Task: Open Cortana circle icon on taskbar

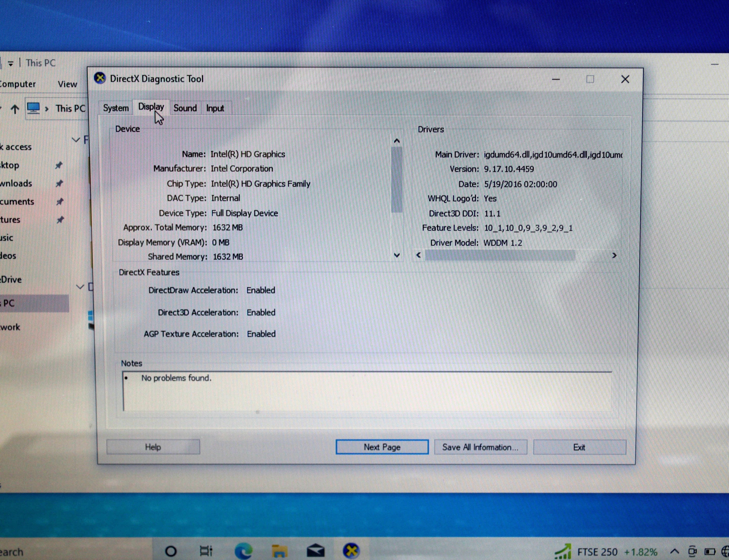Action: pyautogui.click(x=171, y=551)
